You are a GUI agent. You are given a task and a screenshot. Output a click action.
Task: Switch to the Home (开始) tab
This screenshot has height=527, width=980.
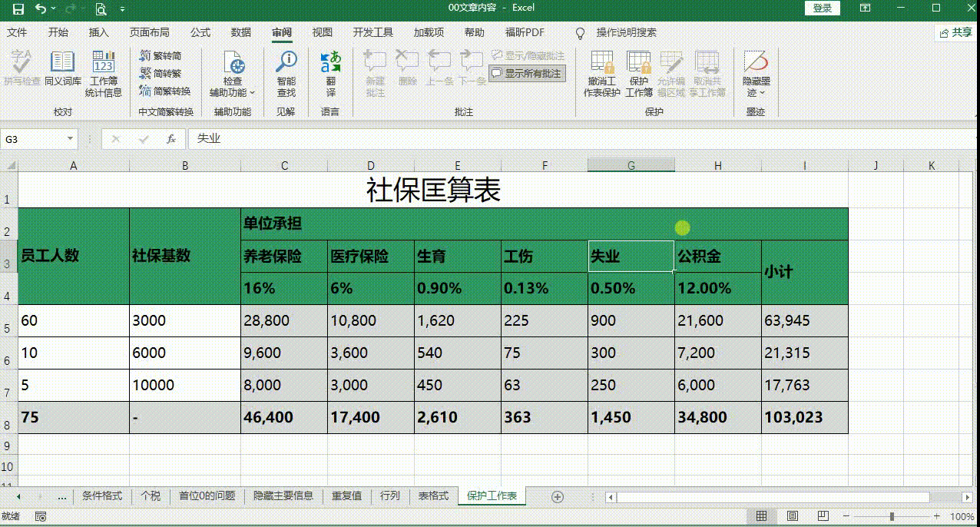[58, 33]
